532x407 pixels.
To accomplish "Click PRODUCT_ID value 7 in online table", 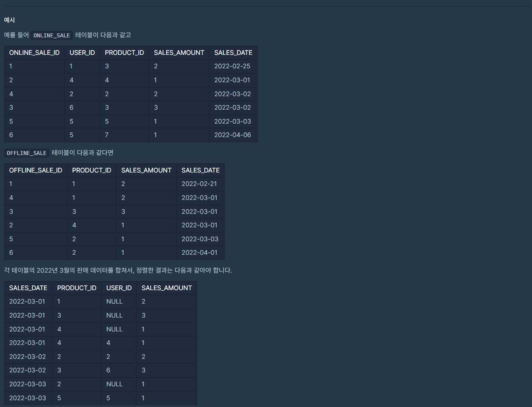I will (x=107, y=135).
